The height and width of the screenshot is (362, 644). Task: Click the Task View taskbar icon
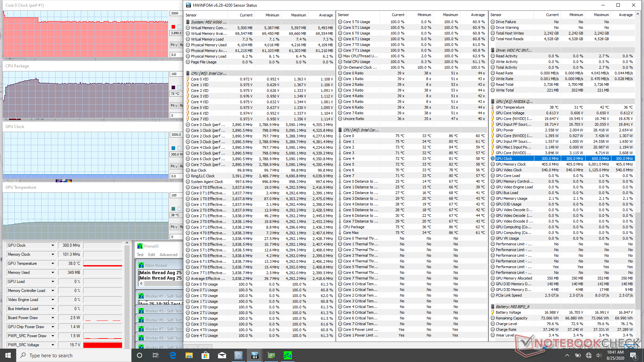155,355
